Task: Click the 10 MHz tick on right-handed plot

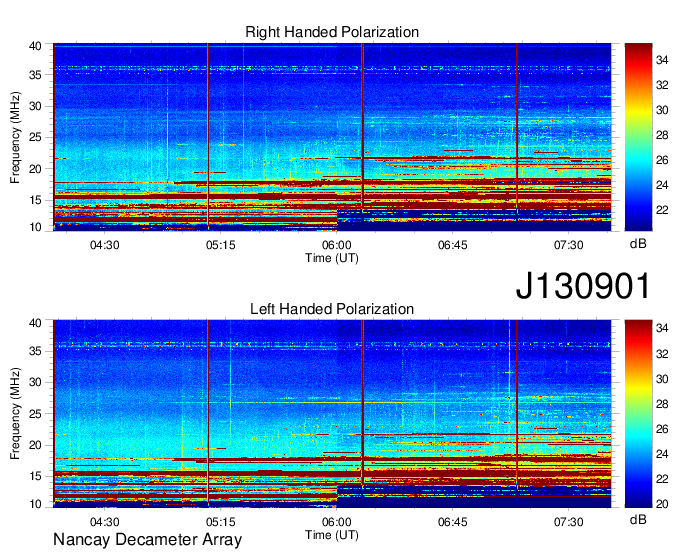Action: (36, 227)
